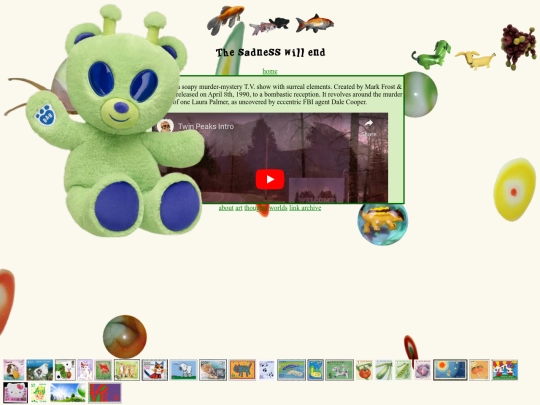540x405 pixels.
Task: Click the Share arrow on the video
Action: pyautogui.click(x=368, y=127)
